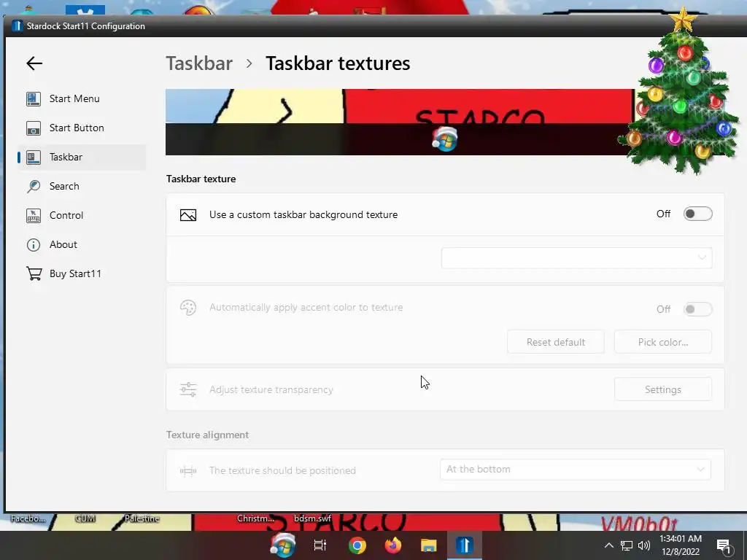747x560 pixels.
Task: Click the Taskbar breadcrumb link
Action: pos(199,63)
